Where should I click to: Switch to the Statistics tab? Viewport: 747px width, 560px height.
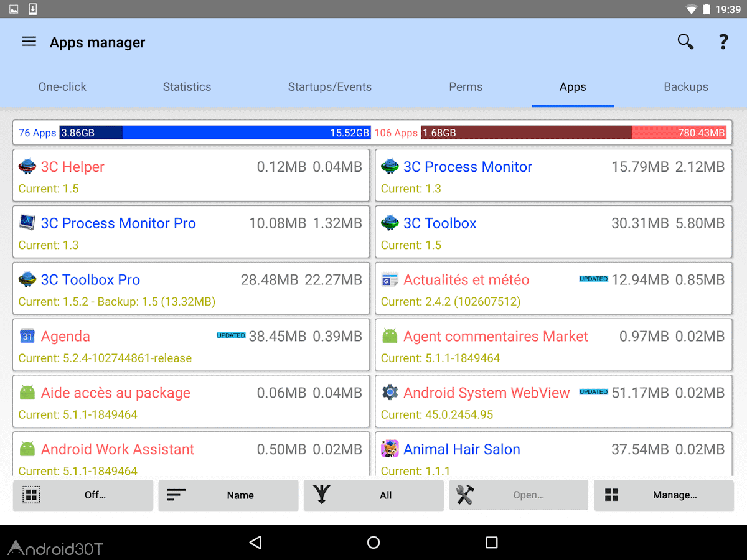click(x=187, y=87)
